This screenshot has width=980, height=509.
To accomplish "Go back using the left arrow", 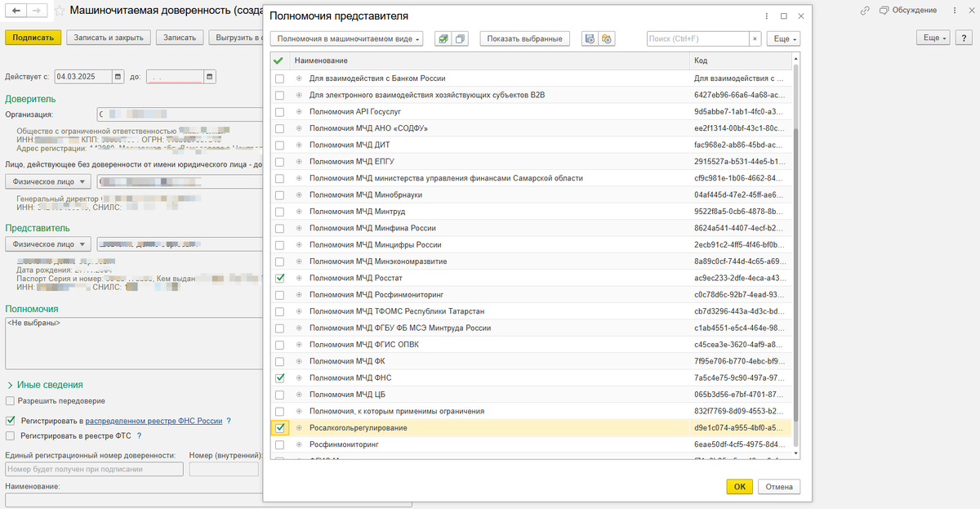I will 16,10.
